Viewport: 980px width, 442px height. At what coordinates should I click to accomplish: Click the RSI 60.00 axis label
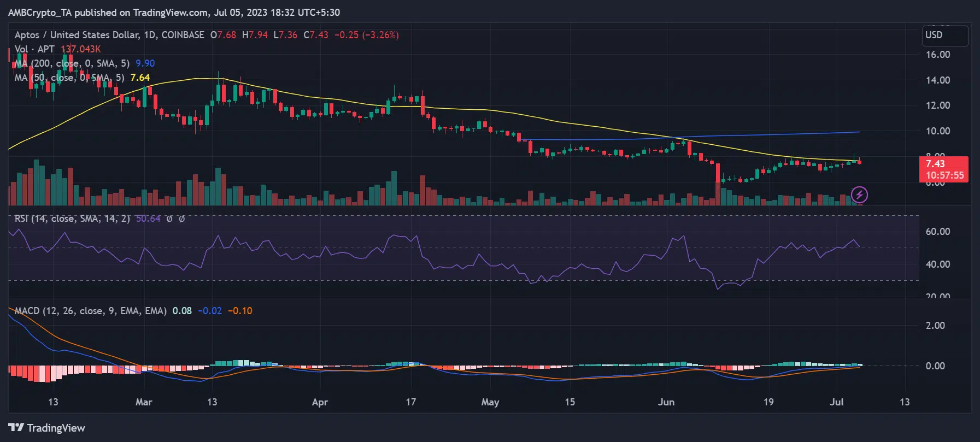[938, 232]
